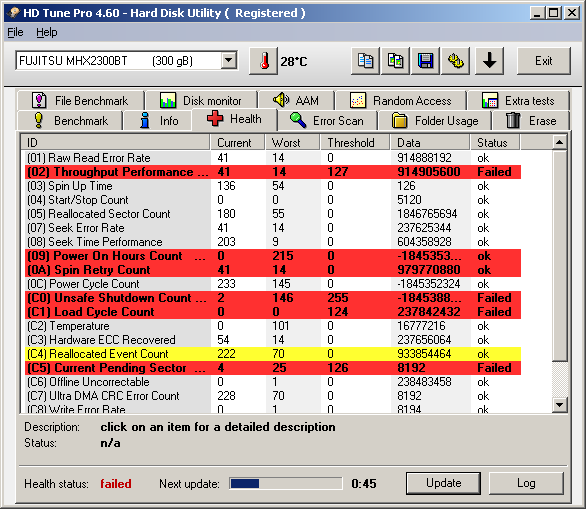Select the (C2) Temperature row
The height and width of the screenshot is (509, 586).
click(x=272, y=326)
